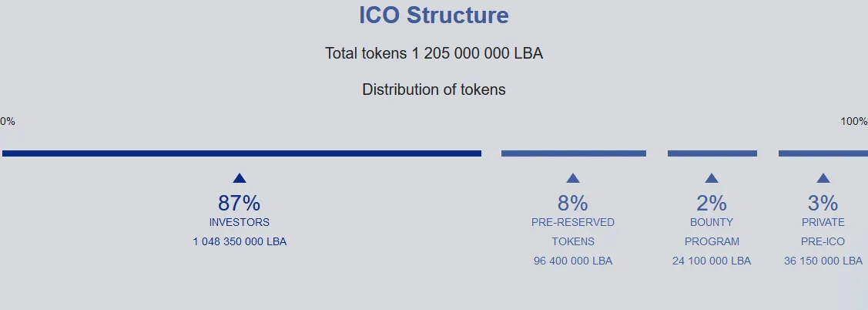Click the INVESTORS label
Screen dimensions: 868x310
(x=239, y=222)
